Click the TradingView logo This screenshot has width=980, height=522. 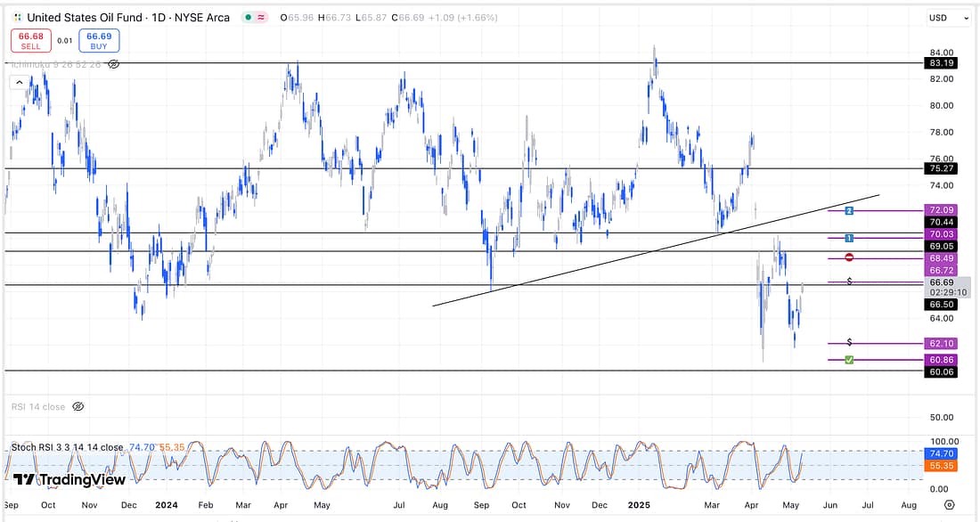(x=69, y=479)
